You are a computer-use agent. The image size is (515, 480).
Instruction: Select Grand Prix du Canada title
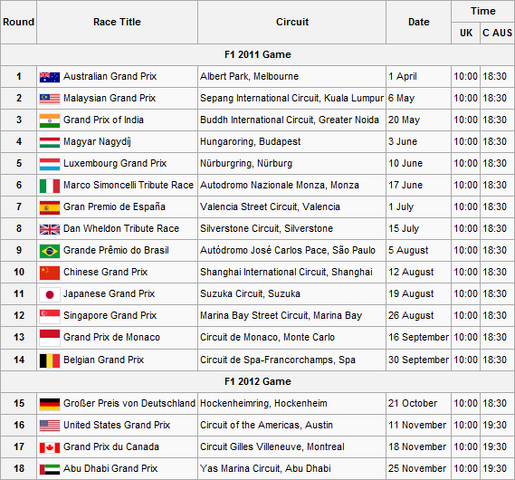tap(111, 447)
